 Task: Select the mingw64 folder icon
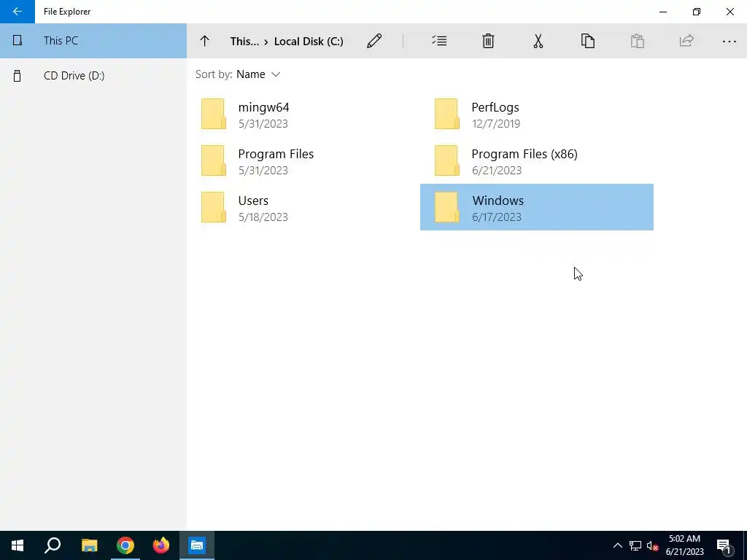(214, 114)
